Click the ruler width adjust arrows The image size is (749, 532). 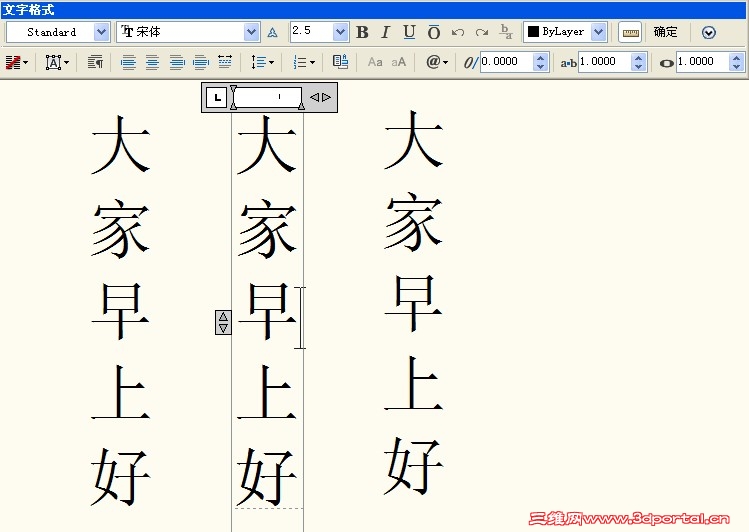(320, 97)
